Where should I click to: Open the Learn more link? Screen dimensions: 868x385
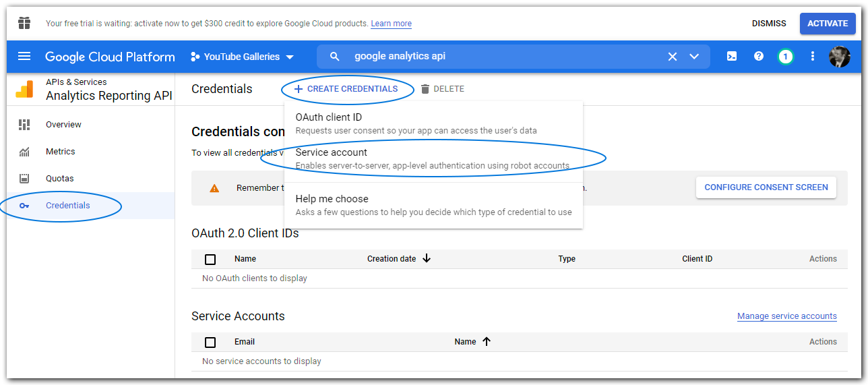tap(391, 24)
